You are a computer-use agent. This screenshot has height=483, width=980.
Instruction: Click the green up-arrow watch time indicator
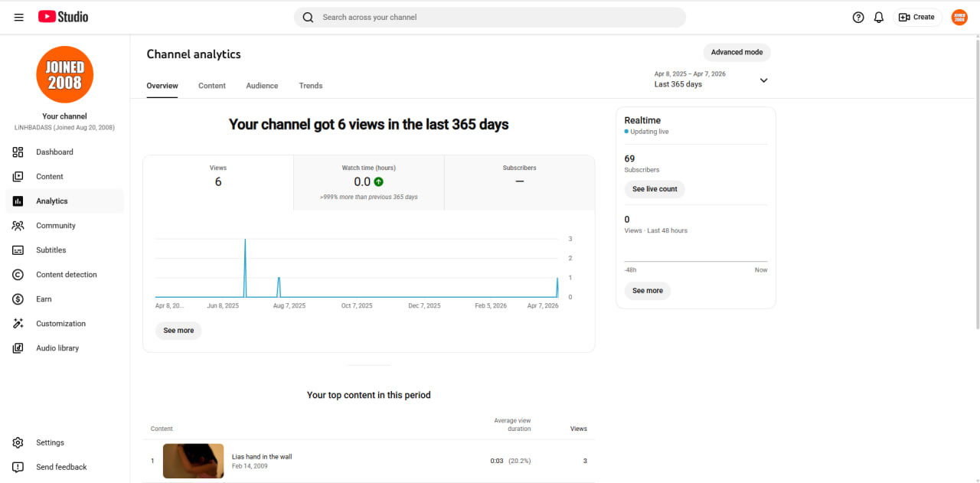378,182
